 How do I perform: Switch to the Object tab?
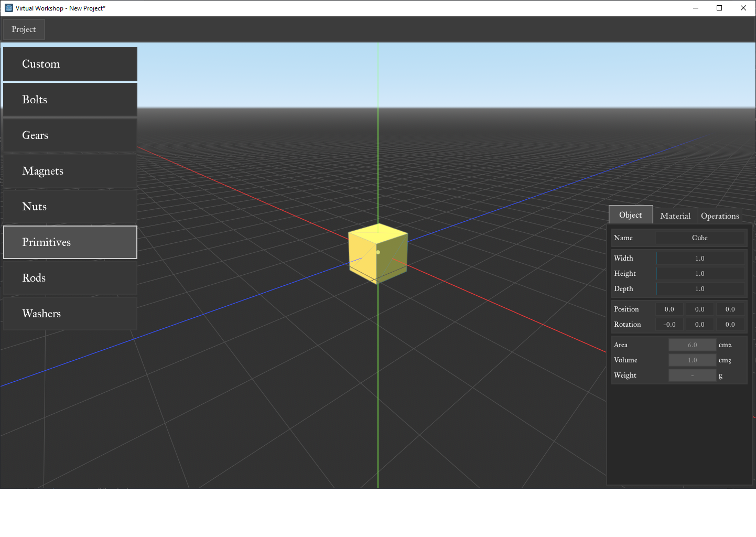pos(631,215)
